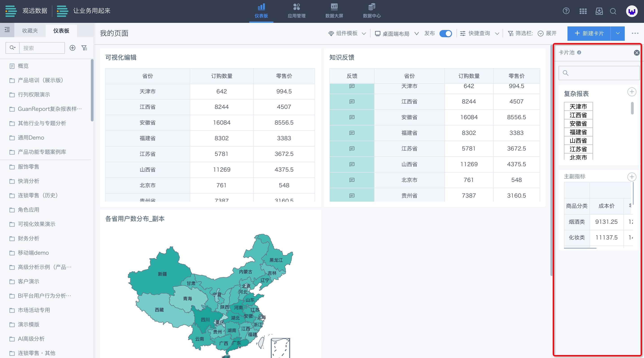Click the 复杂报表 preview scrollbar
The height and width of the screenshot is (358, 644).
point(632,108)
